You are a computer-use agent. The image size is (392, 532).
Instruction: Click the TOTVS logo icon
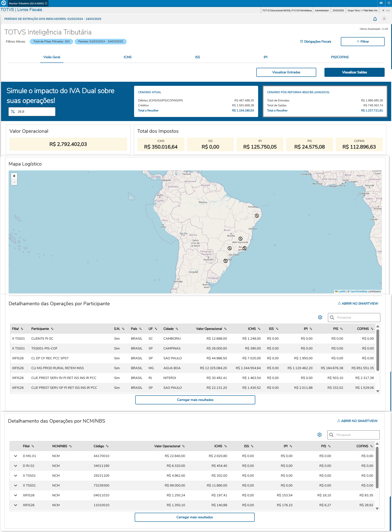coord(3,3)
